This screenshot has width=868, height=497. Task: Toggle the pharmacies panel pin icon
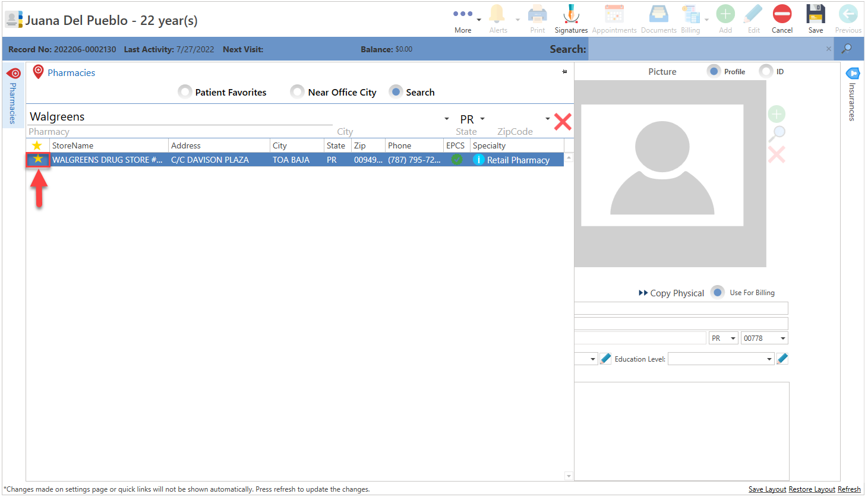[x=564, y=72]
